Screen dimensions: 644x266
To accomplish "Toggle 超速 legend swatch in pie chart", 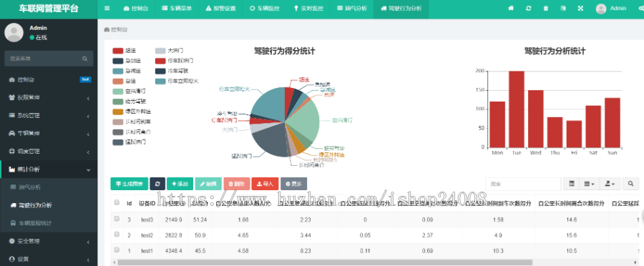I will point(118,51).
